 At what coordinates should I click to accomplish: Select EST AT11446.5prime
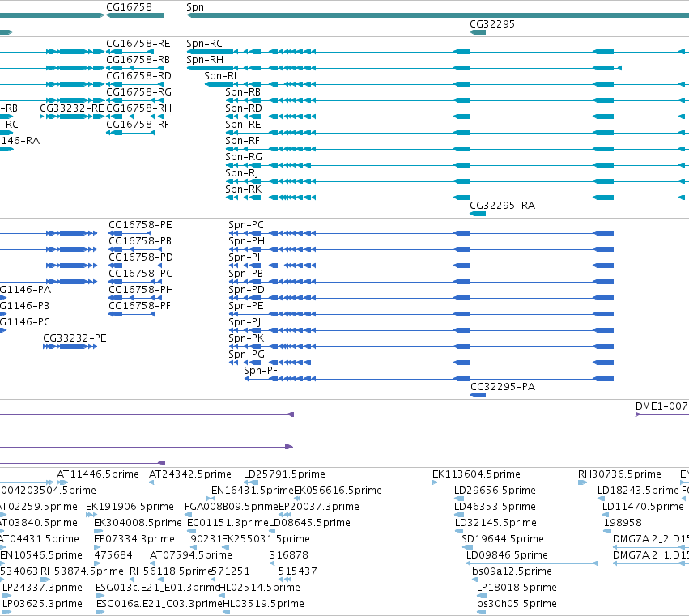98,474
